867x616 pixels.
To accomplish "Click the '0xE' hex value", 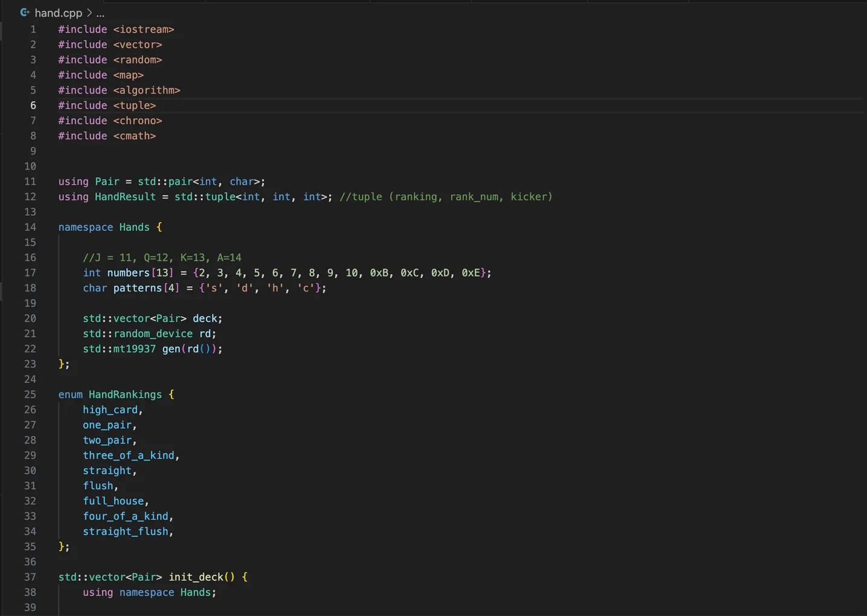I will tap(471, 273).
